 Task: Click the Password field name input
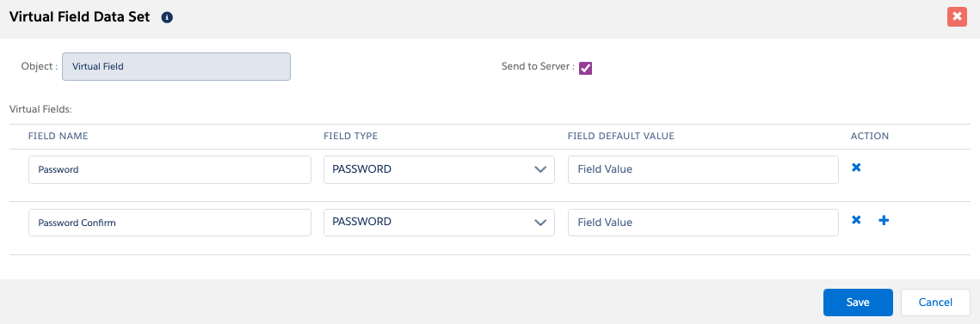(170, 170)
